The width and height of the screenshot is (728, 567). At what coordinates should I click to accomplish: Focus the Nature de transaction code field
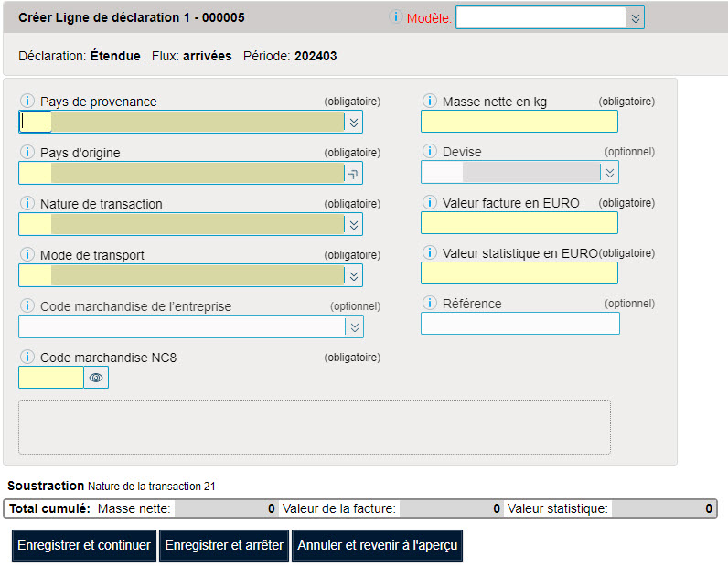(x=36, y=225)
